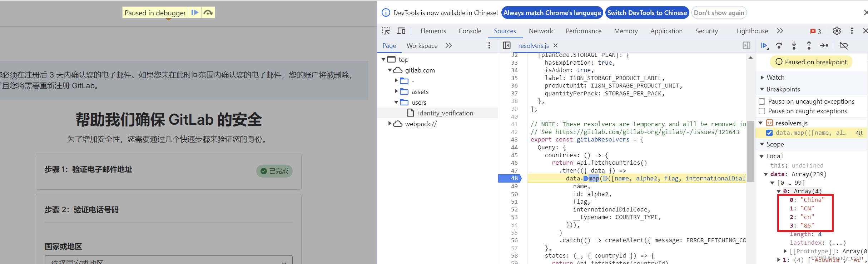Click line number 46 in the gutter
The image size is (868, 264).
[x=514, y=163]
